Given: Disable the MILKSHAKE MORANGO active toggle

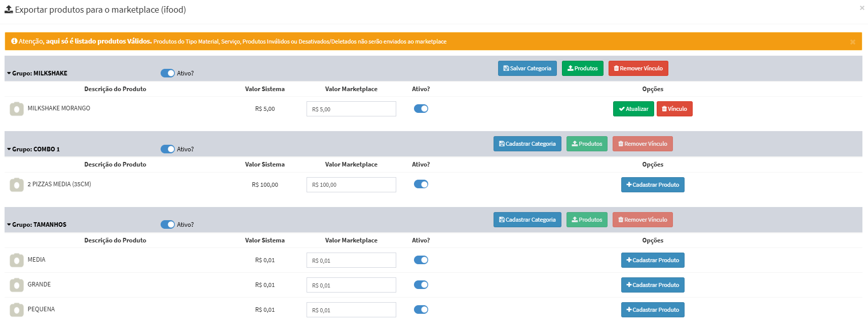Looking at the screenshot, I should click(421, 109).
